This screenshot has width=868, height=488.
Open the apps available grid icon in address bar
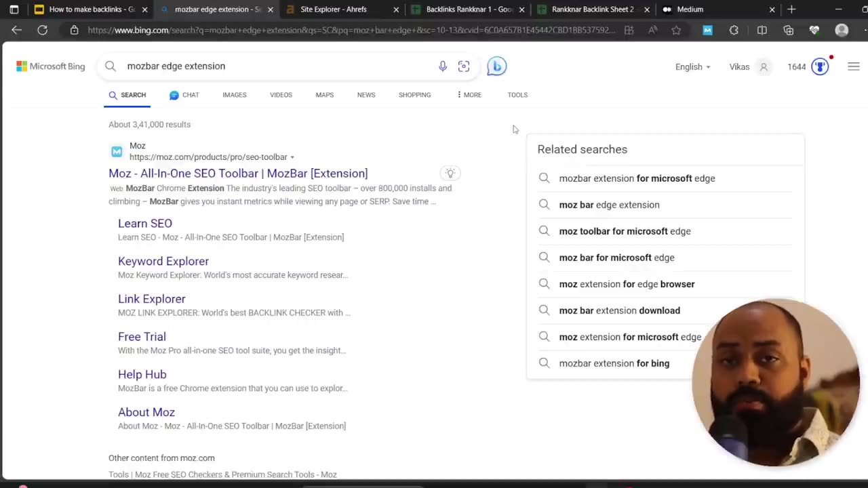point(629,30)
